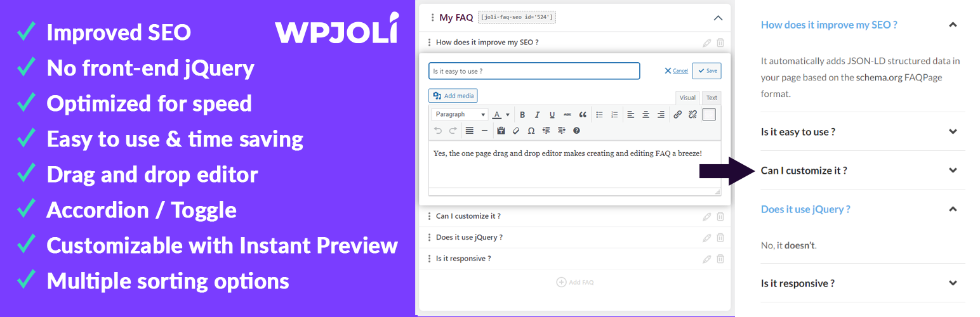The height and width of the screenshot is (317, 980).
Task: Open the text color dropdown arrow
Action: click(x=507, y=115)
